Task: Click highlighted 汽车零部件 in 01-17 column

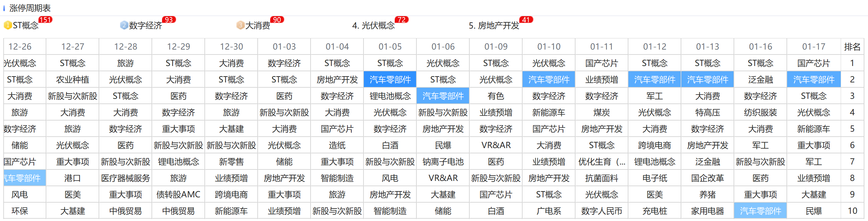Action: (814, 79)
